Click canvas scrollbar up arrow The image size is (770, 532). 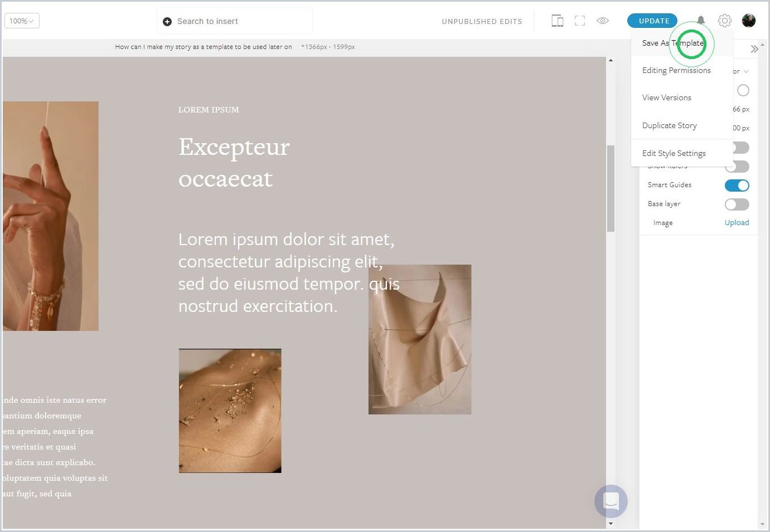(611, 60)
